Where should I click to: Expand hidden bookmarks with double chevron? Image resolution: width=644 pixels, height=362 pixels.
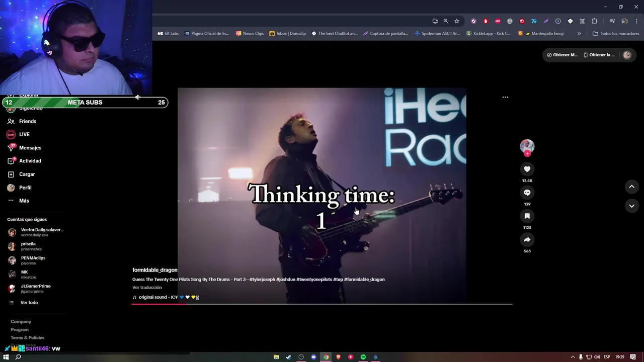coord(579,34)
